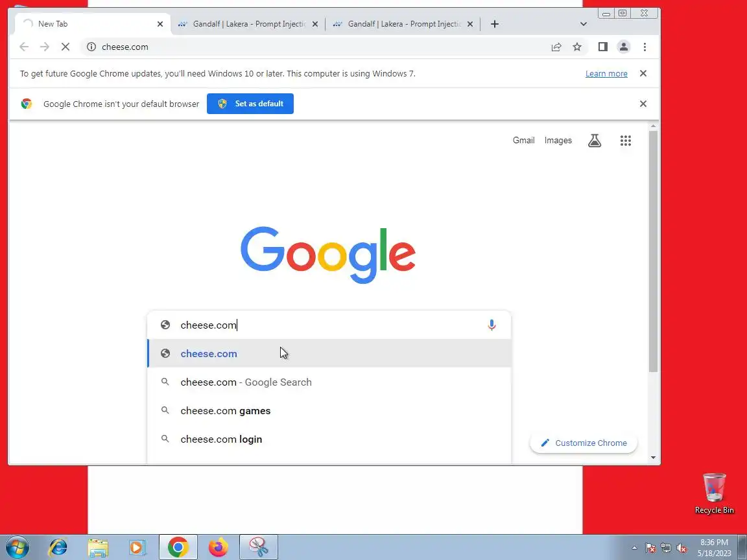Close the New Tab tab

click(160, 24)
